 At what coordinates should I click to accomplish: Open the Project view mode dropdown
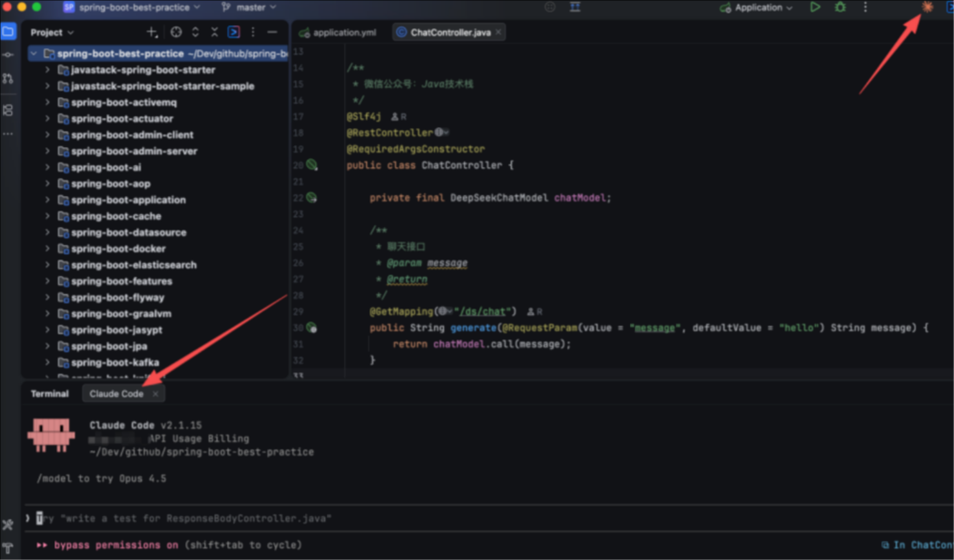click(x=53, y=33)
